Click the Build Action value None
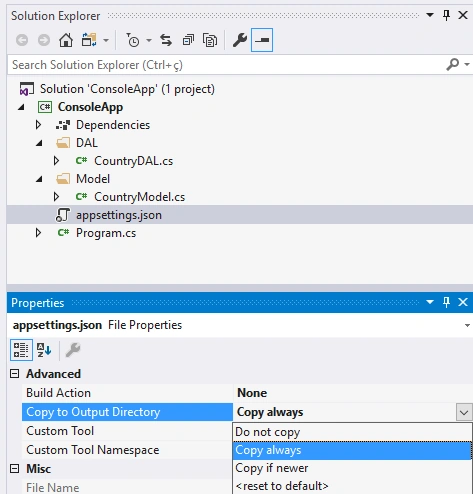This screenshot has height=494, width=473. [x=252, y=393]
